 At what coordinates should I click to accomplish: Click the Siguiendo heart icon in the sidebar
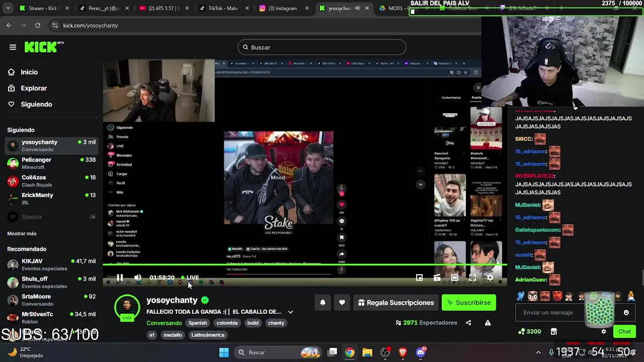[11, 104]
